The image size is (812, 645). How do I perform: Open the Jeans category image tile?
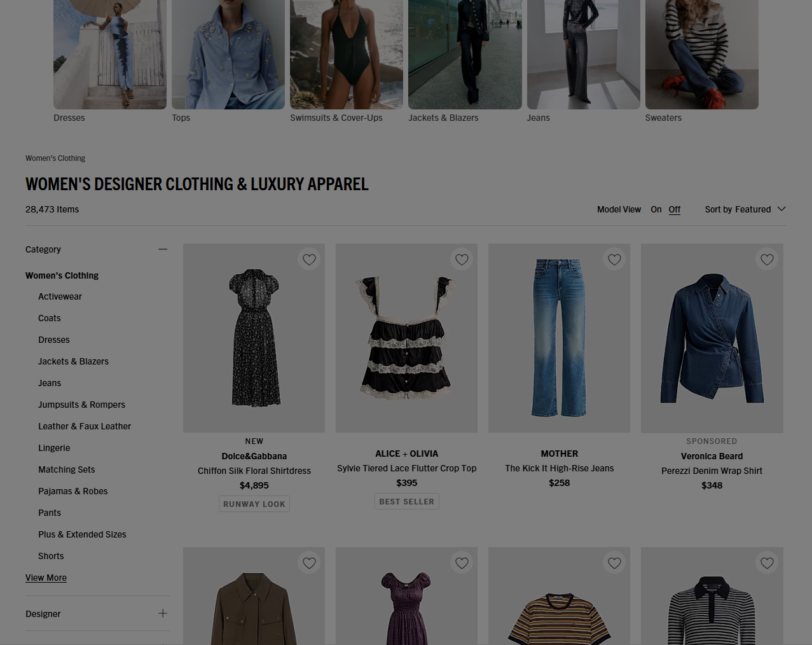coord(583,55)
